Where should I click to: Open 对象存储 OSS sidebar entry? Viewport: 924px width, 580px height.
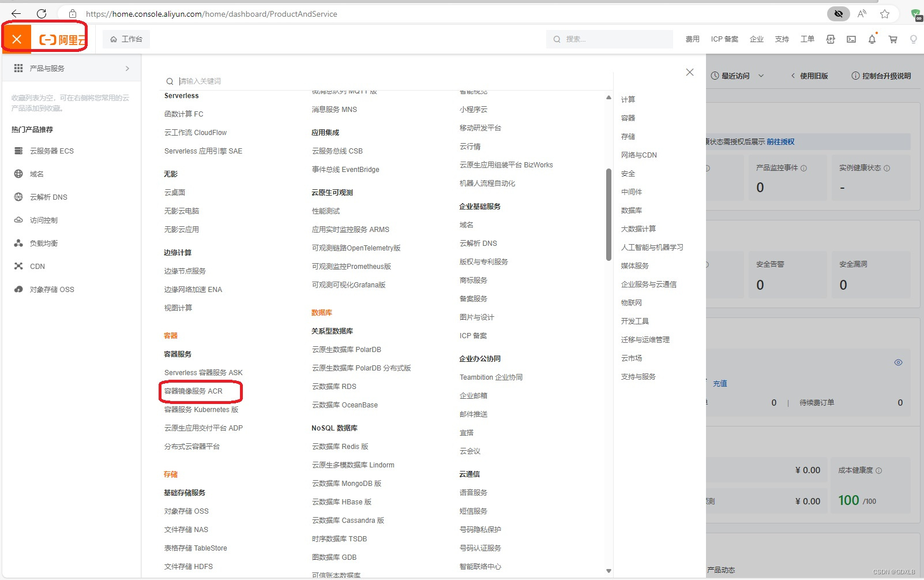point(52,289)
